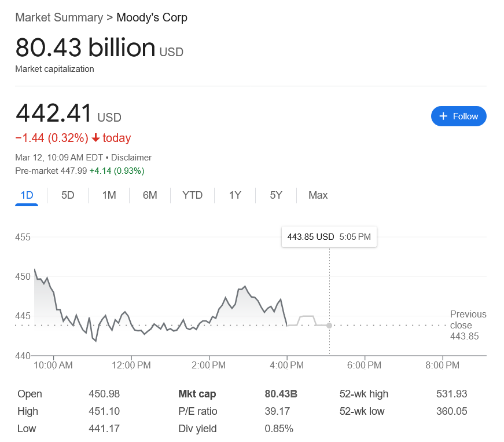Click the 440 y-axis label

point(23,356)
